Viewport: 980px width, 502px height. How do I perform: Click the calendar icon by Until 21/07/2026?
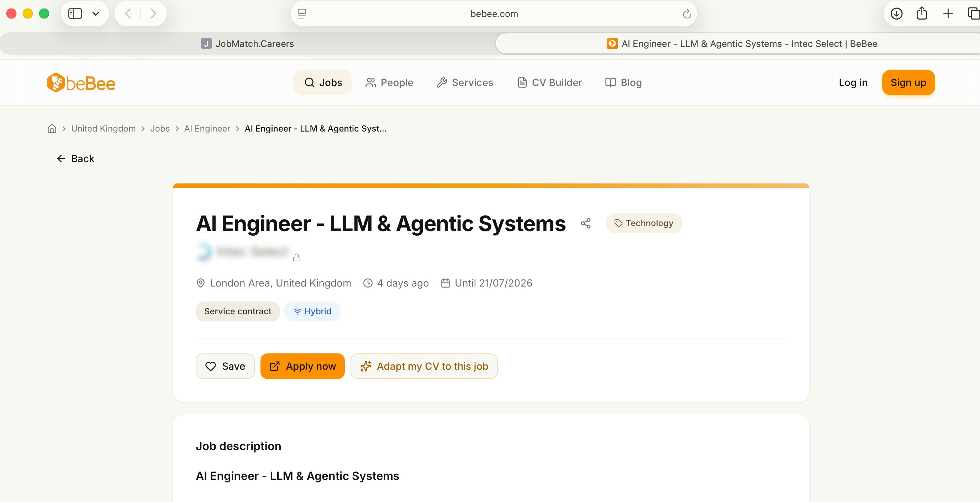click(445, 283)
